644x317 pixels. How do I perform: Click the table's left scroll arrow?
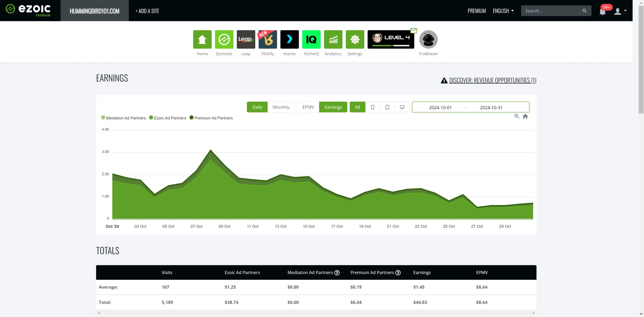point(99,313)
